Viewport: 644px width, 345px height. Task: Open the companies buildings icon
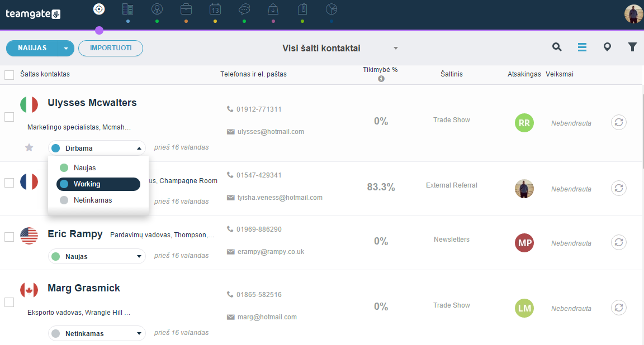click(x=127, y=9)
